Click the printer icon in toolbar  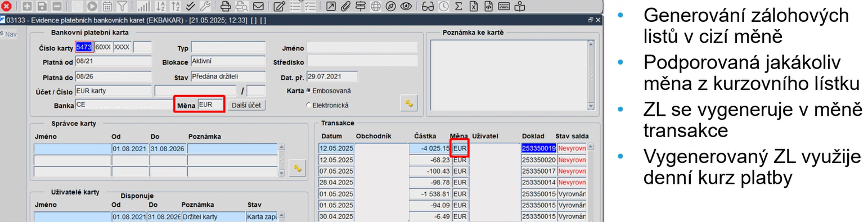[226, 7]
